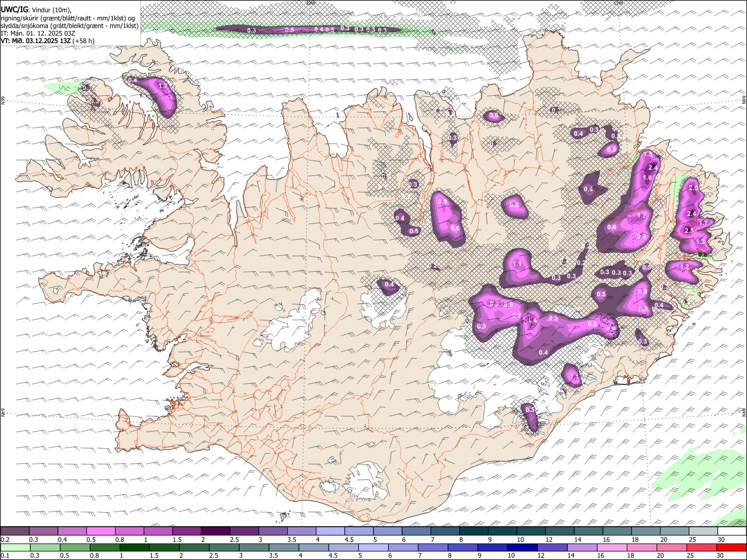Click the '20' label in the upper legend row

[x=664, y=540]
